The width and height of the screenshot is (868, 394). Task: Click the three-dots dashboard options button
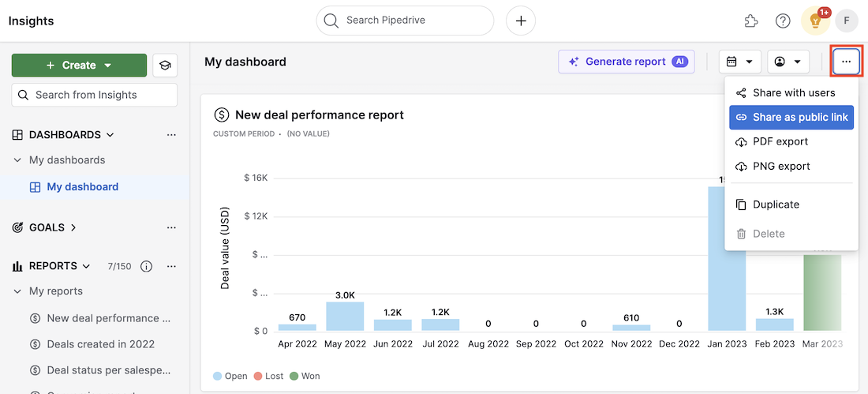click(846, 62)
